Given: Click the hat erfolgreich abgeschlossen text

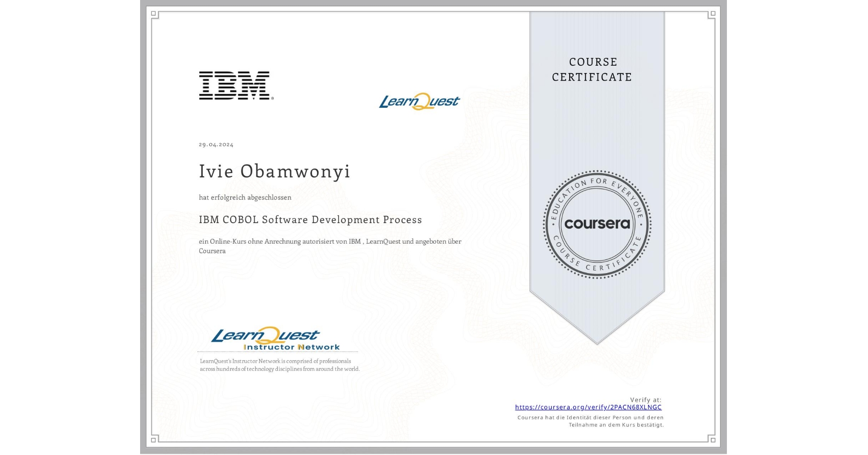Looking at the screenshot, I should pyautogui.click(x=245, y=197).
